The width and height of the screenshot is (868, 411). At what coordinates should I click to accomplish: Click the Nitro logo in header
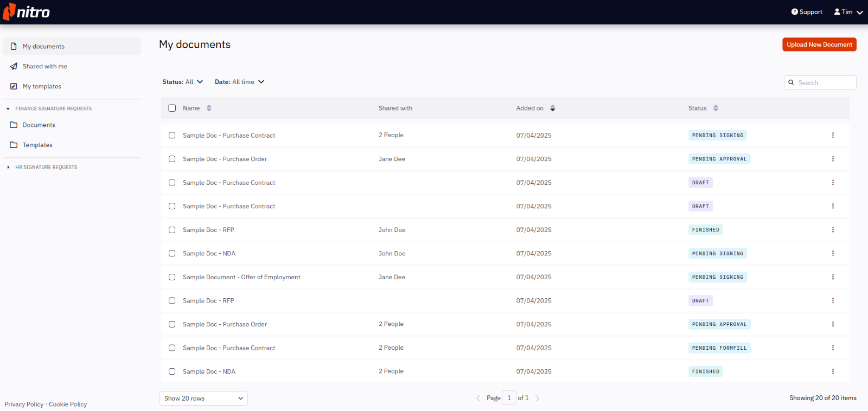27,12
